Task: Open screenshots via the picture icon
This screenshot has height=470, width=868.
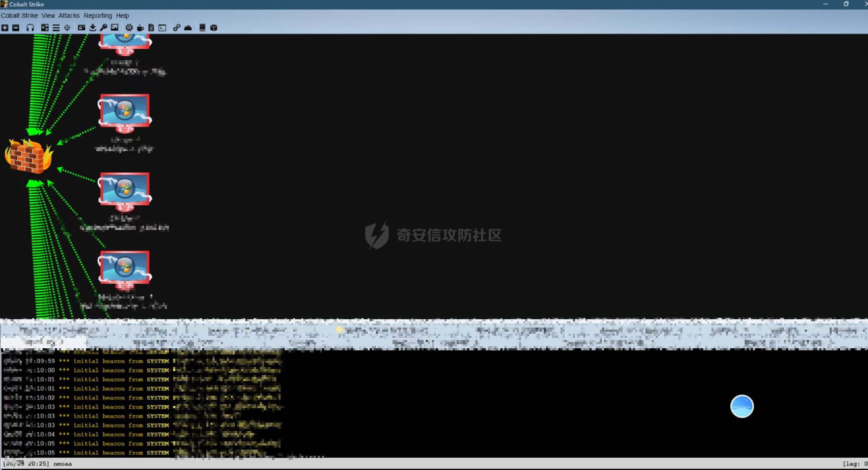Action: pos(115,28)
